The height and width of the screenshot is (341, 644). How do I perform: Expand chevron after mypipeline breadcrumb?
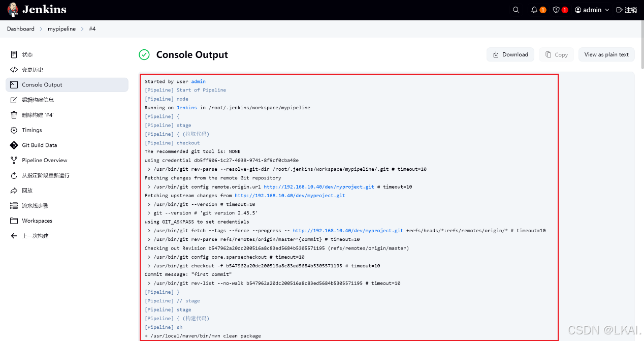(82, 29)
